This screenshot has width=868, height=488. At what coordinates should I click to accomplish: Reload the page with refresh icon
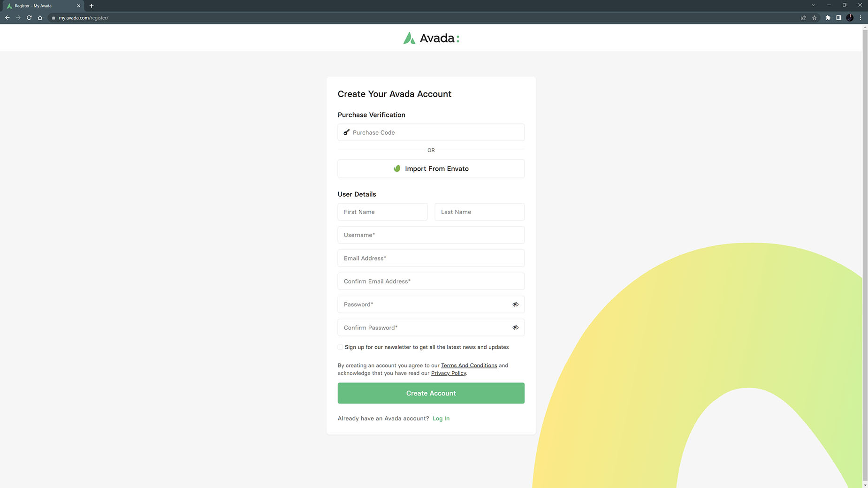click(x=29, y=18)
